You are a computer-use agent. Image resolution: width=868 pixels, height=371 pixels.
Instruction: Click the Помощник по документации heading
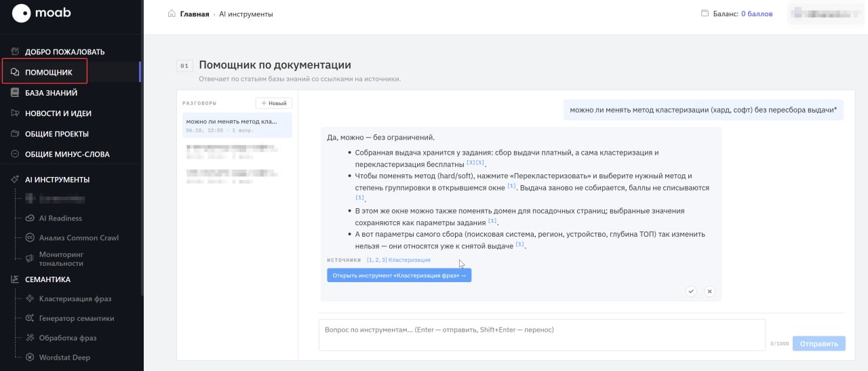point(275,65)
